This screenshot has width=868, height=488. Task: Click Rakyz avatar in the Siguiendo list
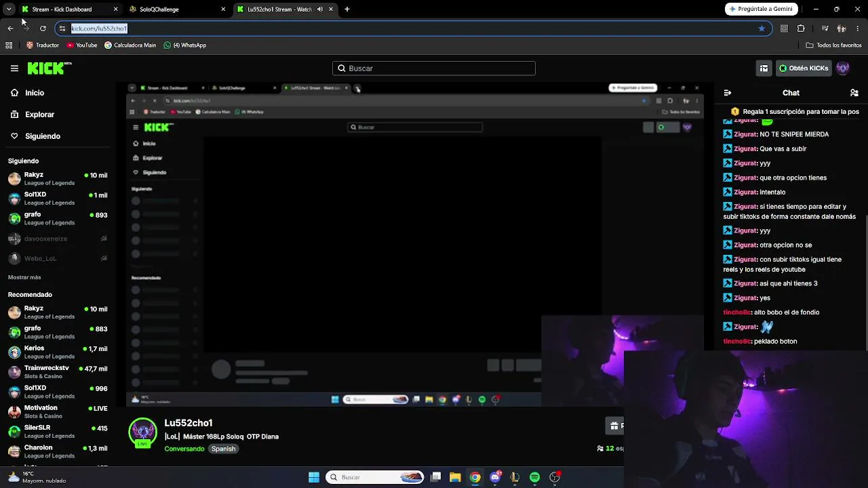point(14,179)
